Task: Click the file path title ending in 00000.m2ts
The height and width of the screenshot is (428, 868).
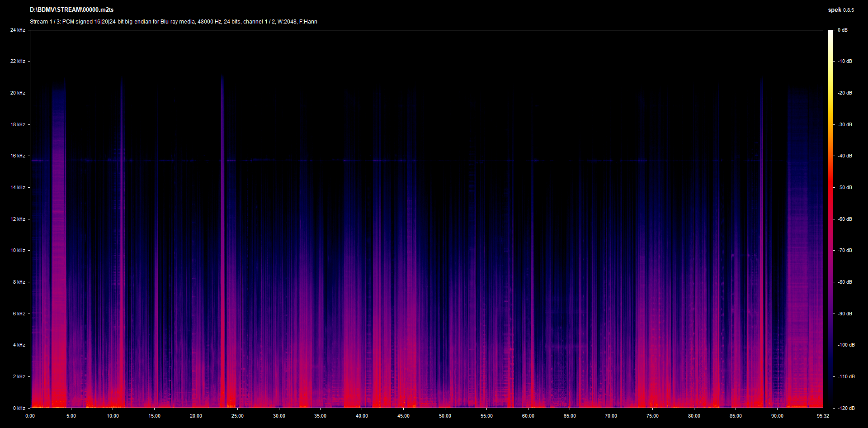Action: tap(71, 10)
